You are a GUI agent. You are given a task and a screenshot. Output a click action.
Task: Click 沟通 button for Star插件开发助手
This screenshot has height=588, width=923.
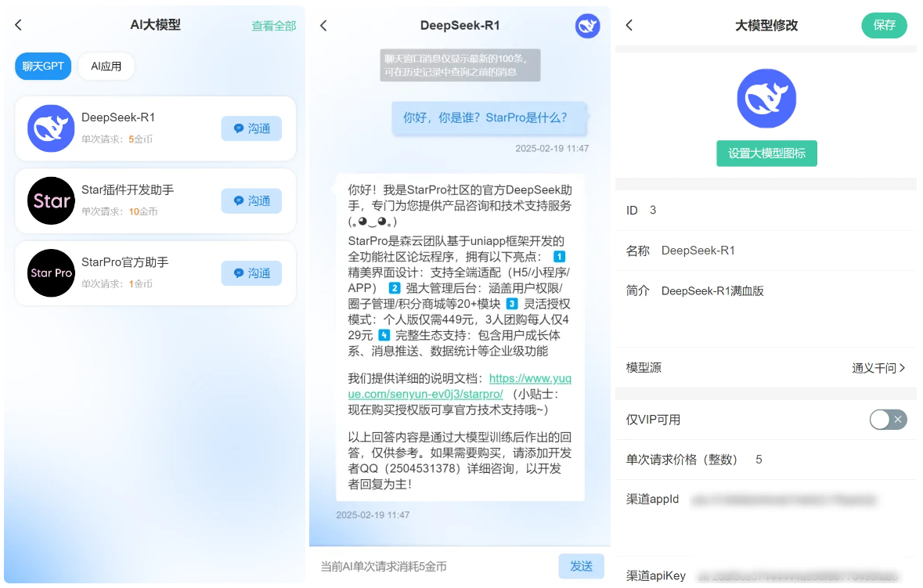coord(251,200)
